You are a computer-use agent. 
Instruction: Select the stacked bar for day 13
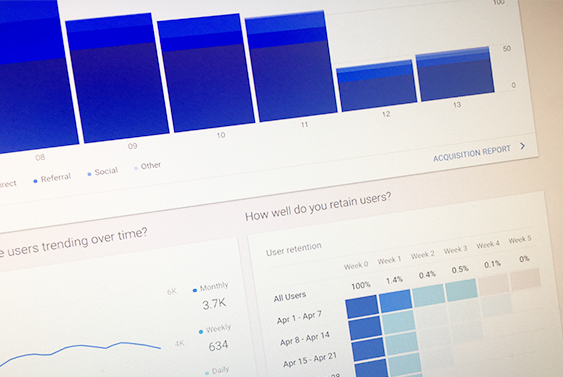tap(455, 74)
